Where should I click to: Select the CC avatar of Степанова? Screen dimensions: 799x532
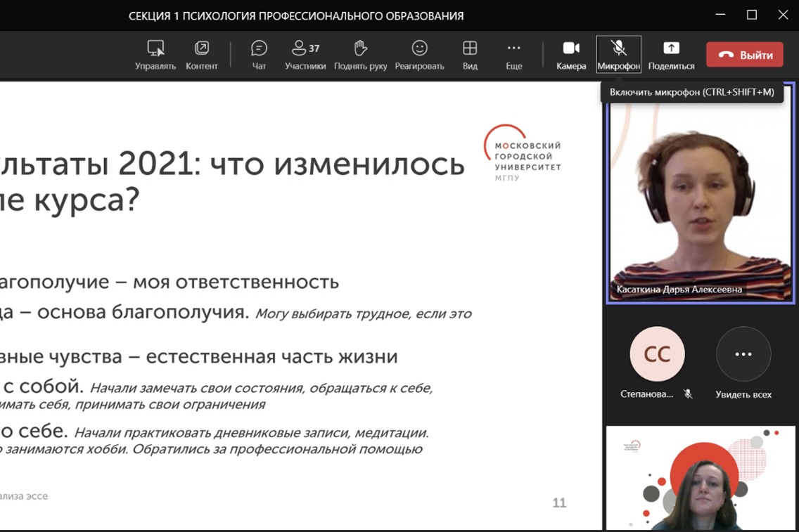pos(657,354)
